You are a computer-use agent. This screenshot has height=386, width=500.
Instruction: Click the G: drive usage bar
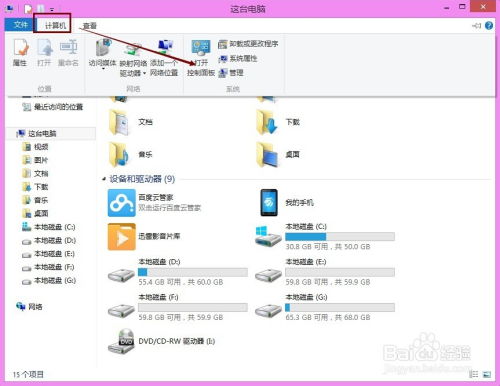340,307
